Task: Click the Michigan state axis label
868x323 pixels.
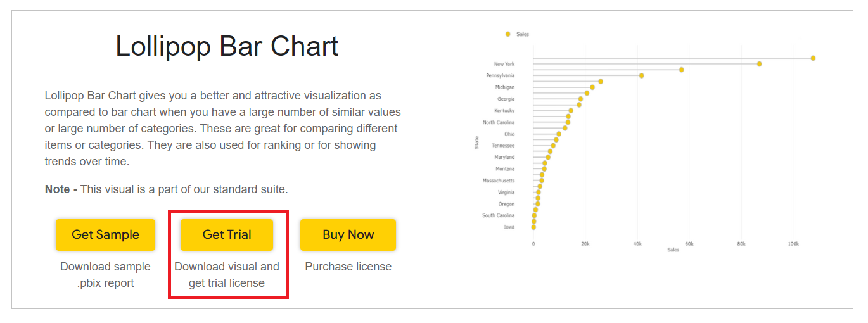Action: [x=505, y=87]
